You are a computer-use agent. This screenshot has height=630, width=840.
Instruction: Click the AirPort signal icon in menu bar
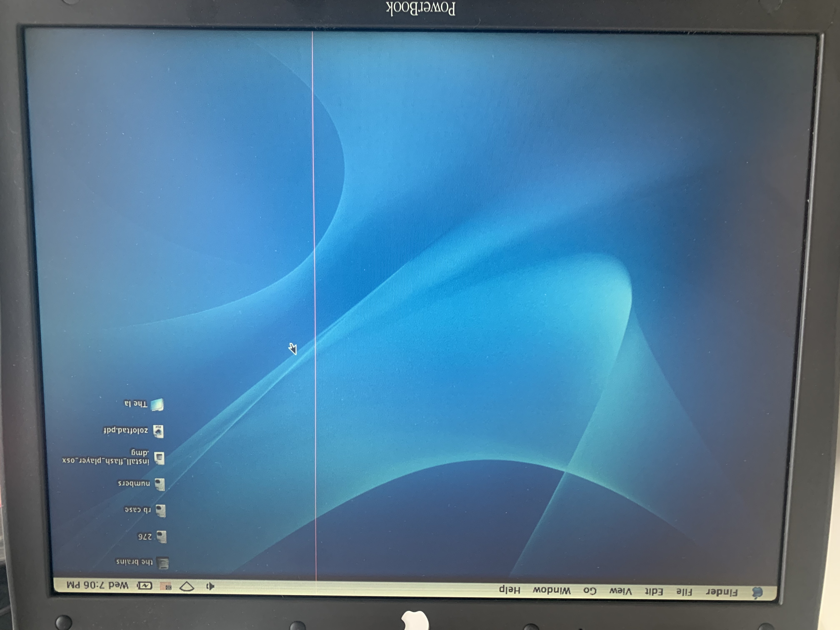[187, 586]
